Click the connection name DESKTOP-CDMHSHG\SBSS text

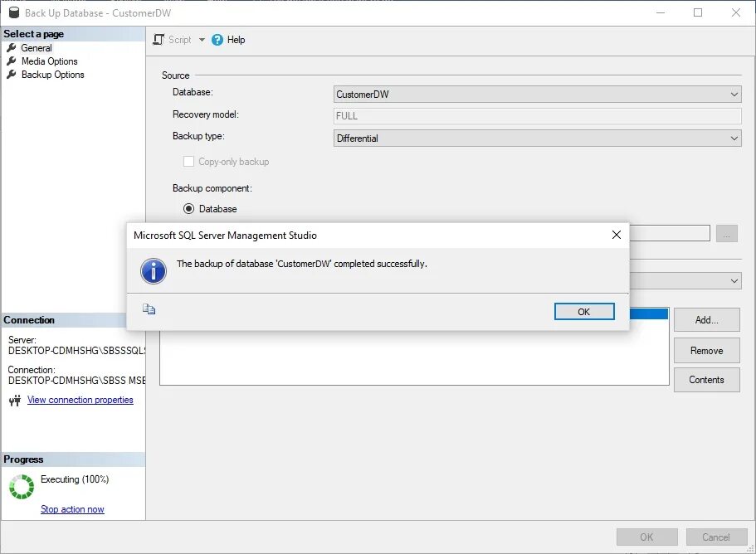click(x=76, y=381)
